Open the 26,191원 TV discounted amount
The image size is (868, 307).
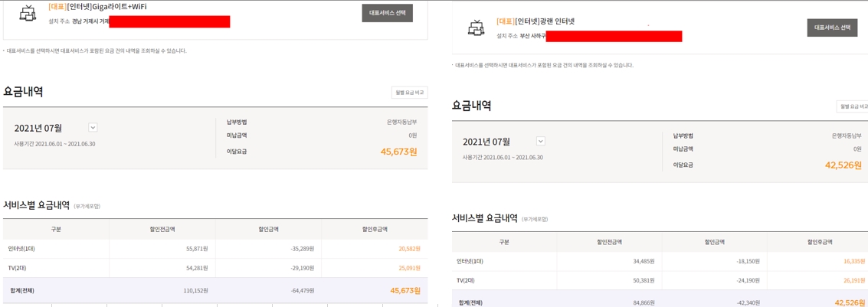(x=853, y=280)
